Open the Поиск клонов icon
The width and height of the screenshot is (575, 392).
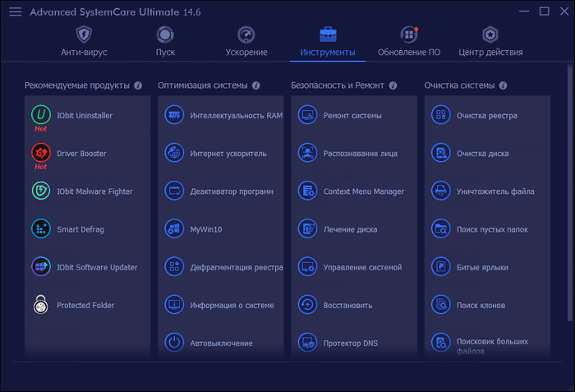point(441,305)
